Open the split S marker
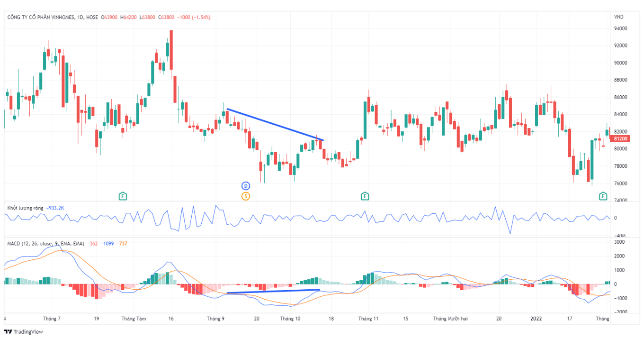The height and width of the screenshot is (339, 644). (246, 196)
